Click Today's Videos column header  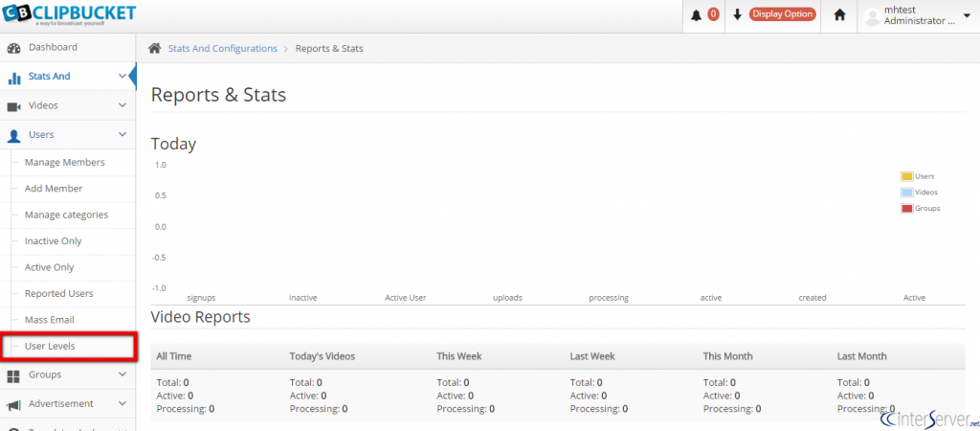[322, 356]
